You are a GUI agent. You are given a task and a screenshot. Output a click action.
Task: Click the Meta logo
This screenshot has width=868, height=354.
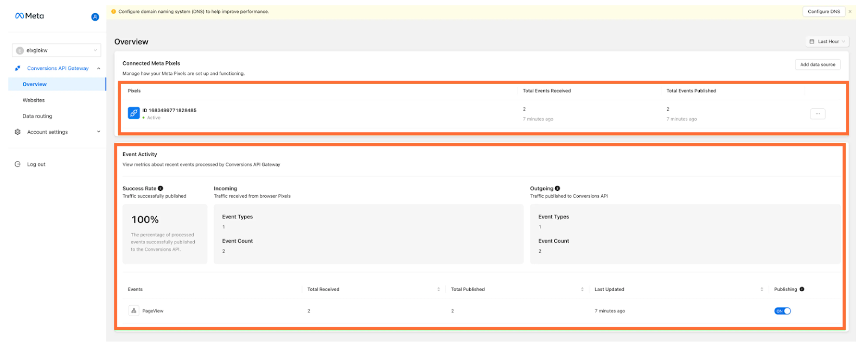point(29,16)
